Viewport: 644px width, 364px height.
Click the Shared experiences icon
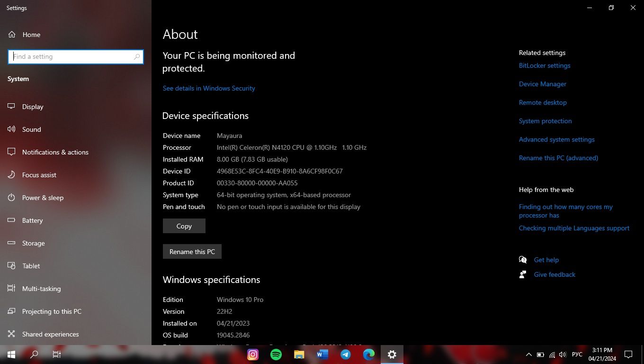click(11, 334)
